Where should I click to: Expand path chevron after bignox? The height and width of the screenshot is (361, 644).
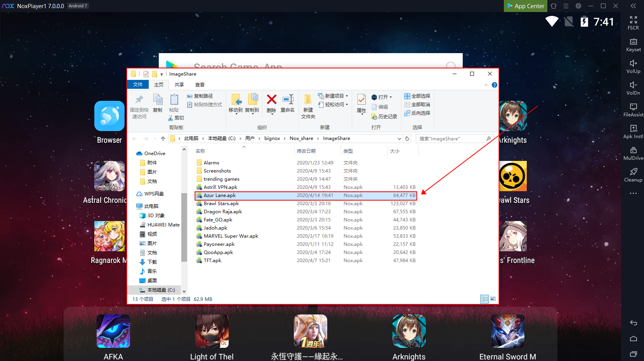(x=285, y=138)
